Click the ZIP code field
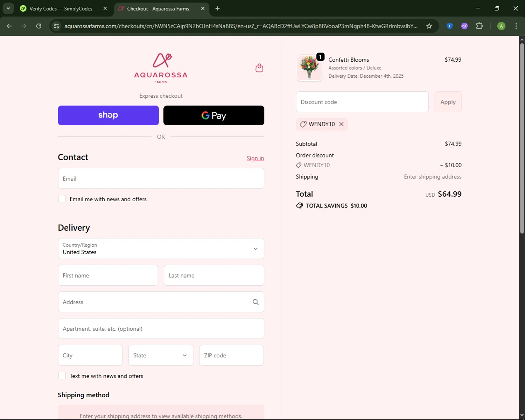The width and height of the screenshot is (525, 420). click(x=231, y=355)
